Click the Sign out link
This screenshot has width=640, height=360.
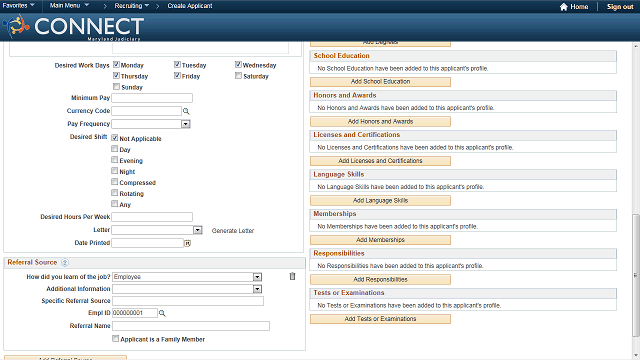[620, 7]
